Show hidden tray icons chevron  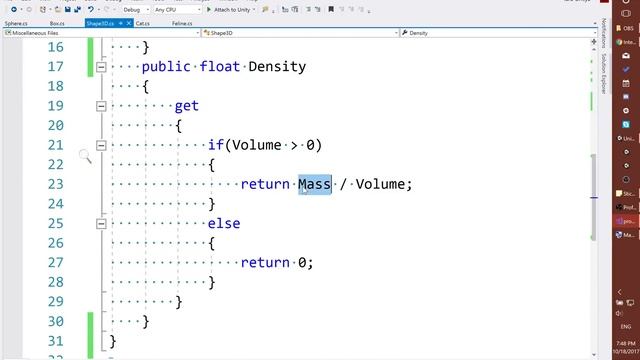click(x=620, y=292)
